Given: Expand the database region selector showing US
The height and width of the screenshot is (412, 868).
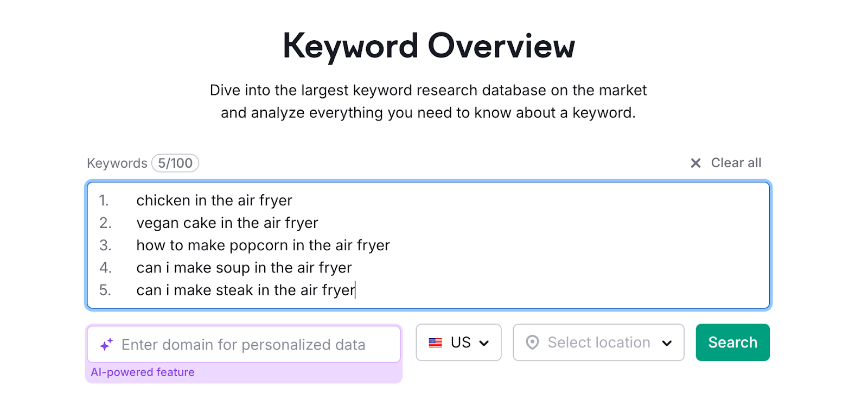Looking at the screenshot, I should coord(458,342).
